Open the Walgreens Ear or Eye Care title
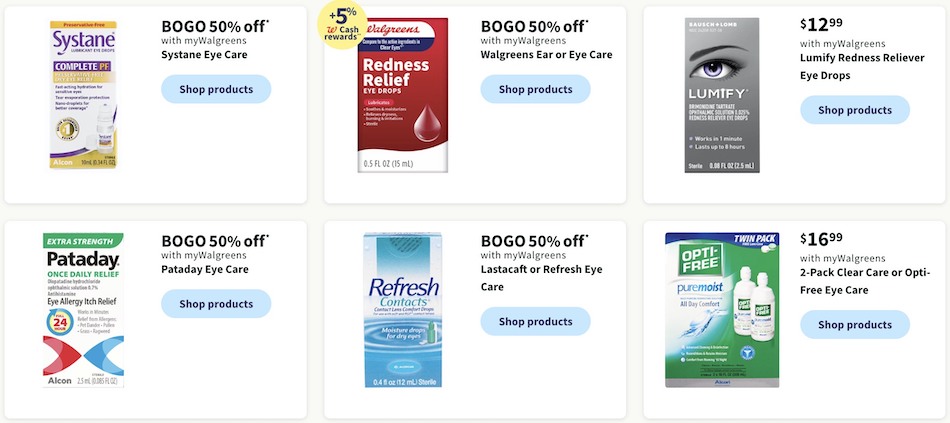This screenshot has height=423, width=950. point(546,55)
